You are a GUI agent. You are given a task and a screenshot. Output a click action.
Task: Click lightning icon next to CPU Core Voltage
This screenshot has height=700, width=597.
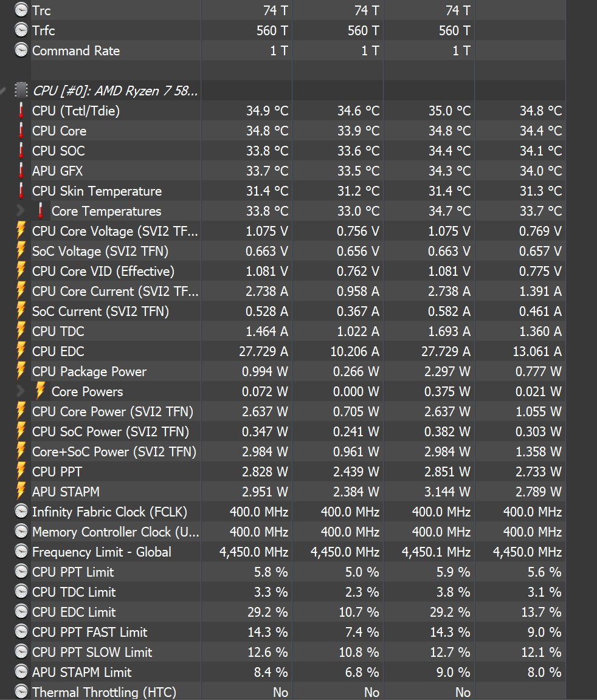coord(21,230)
